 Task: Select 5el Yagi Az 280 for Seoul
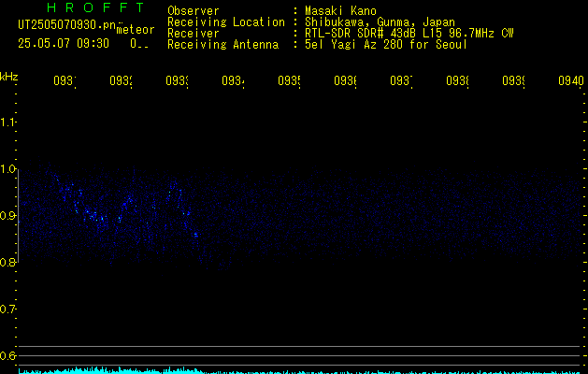click(386, 45)
